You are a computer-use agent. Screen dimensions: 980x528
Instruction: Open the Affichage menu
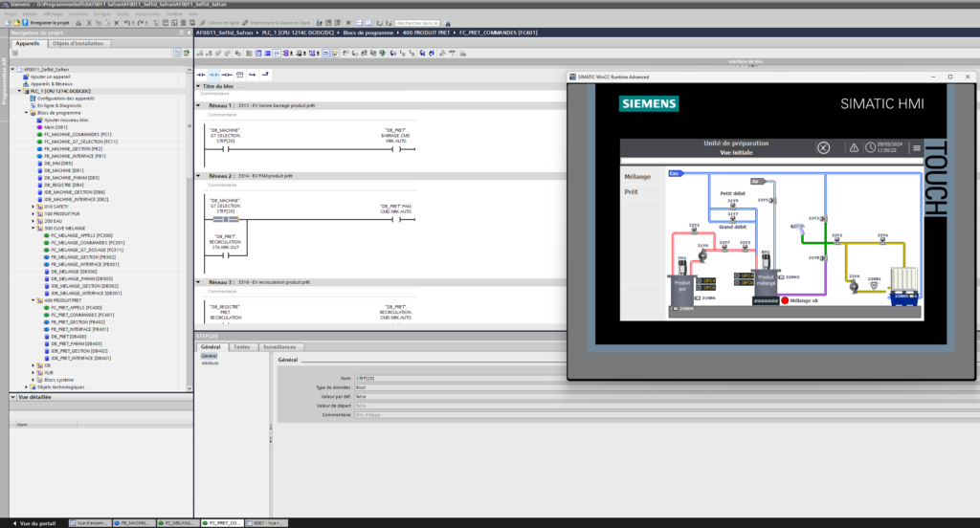[x=54, y=13]
